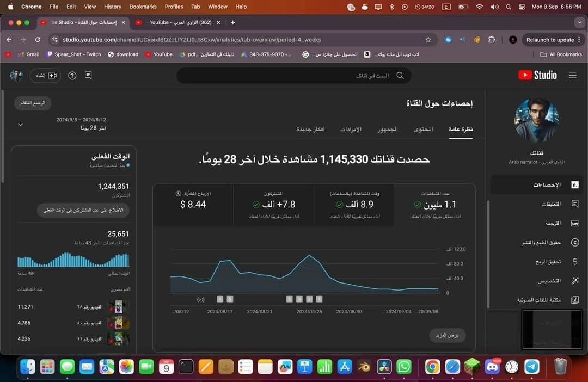Screen dimensions: 588x382
Task: Switch to the Content (المحتوى) tab
Action: click(424, 130)
